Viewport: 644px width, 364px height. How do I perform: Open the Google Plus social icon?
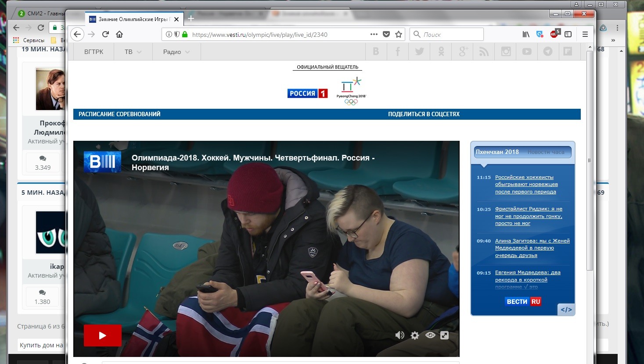[463, 52]
